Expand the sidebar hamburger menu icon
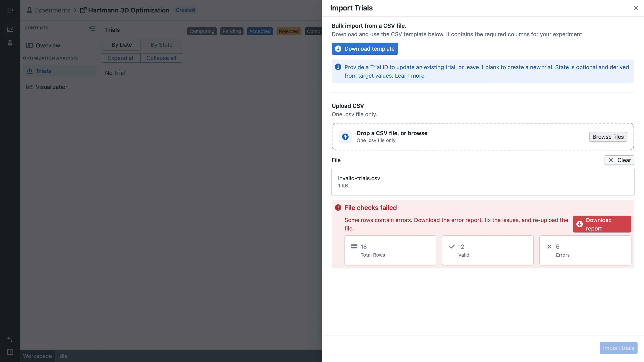This screenshot has width=644, height=362. [10, 10]
